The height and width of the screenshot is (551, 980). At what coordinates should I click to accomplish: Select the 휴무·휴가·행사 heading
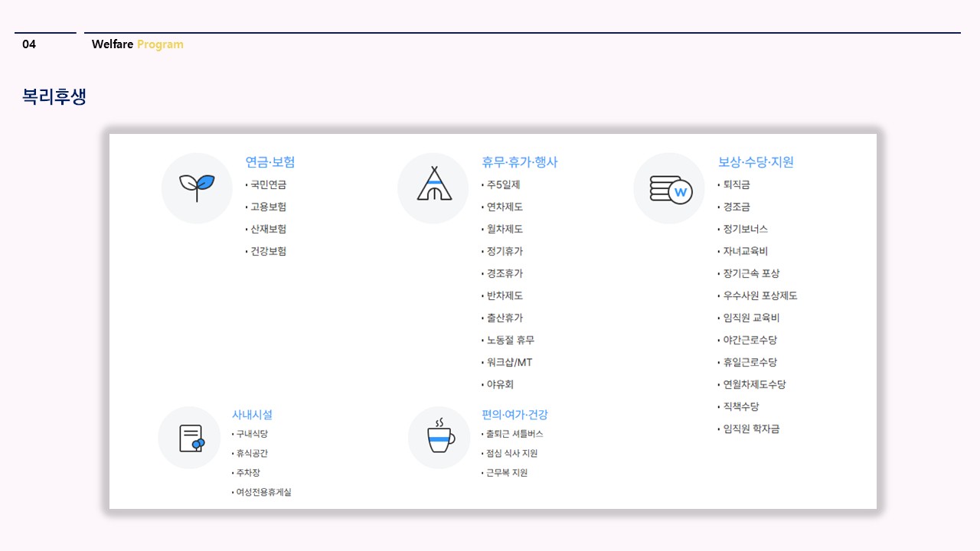(x=519, y=162)
